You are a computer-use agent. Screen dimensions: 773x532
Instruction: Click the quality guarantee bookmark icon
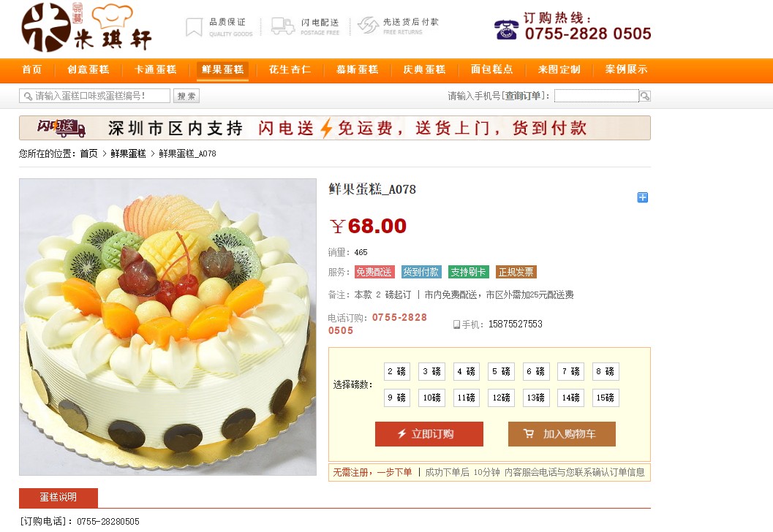[x=194, y=27]
